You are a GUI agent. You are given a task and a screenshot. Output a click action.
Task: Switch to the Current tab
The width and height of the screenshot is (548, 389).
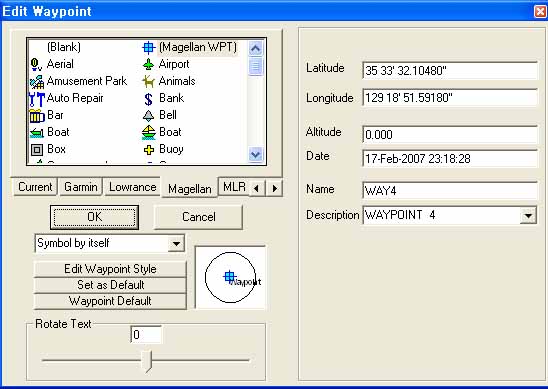tap(35, 187)
